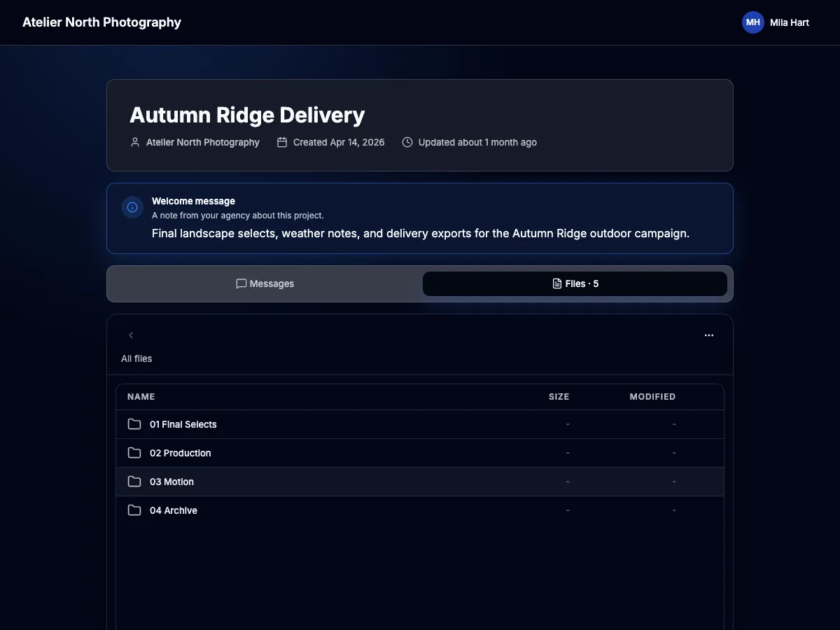Click the MH user avatar
Viewport: 840px width, 630px height.
753,22
